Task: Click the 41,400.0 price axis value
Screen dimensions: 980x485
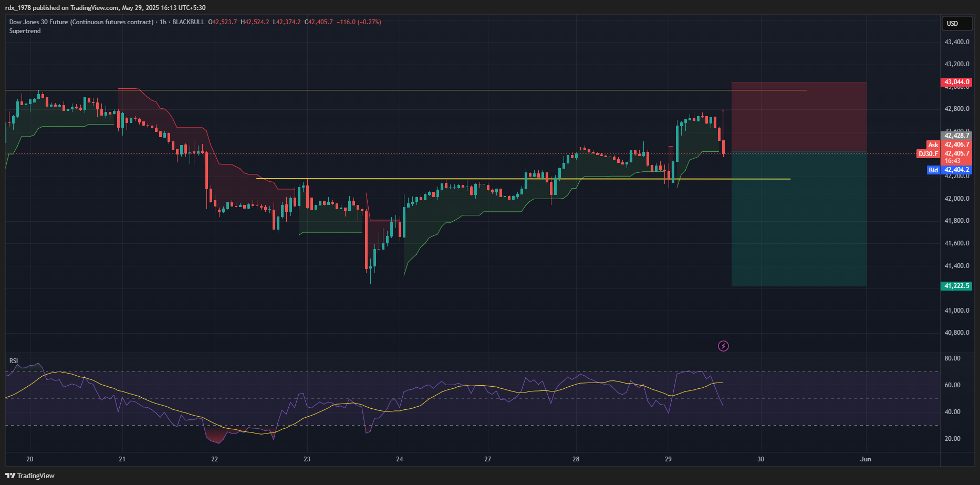Action: pyautogui.click(x=957, y=266)
